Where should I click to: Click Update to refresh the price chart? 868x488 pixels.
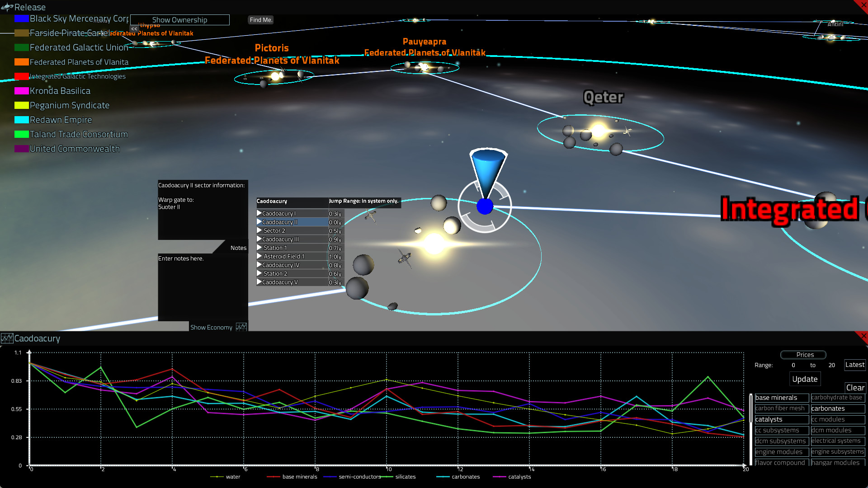804,379
